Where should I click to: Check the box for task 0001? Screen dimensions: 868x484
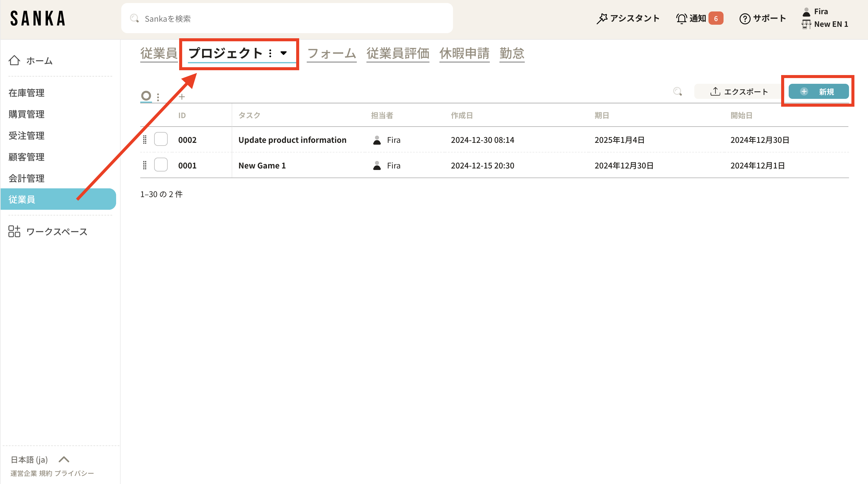(x=161, y=165)
